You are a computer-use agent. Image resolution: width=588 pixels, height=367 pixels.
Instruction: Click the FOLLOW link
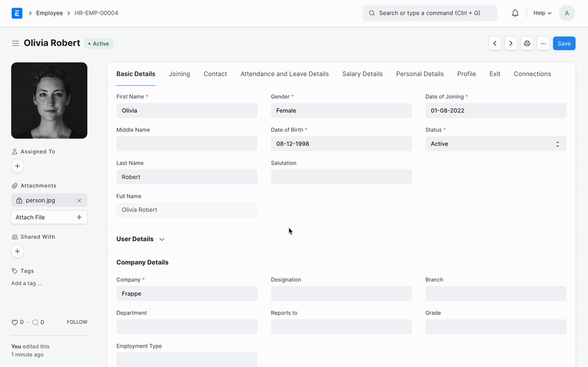[x=77, y=322]
